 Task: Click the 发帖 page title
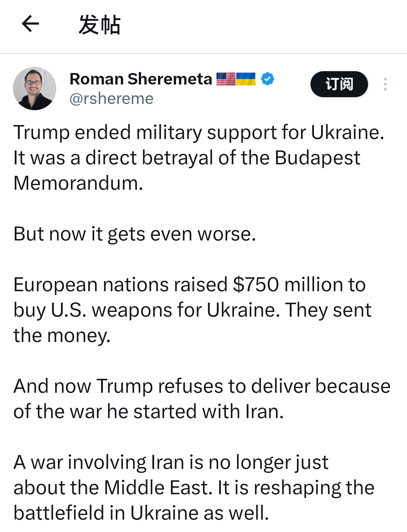click(99, 25)
